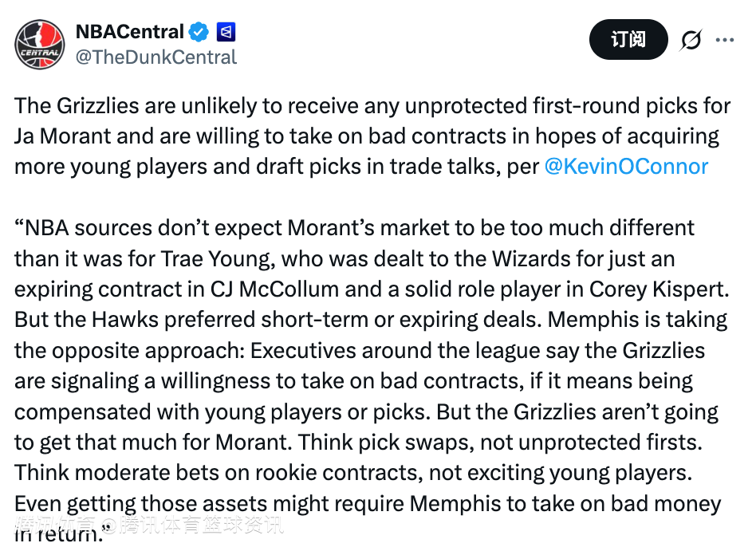Follow the @KevinOConnor mention link

click(x=626, y=166)
